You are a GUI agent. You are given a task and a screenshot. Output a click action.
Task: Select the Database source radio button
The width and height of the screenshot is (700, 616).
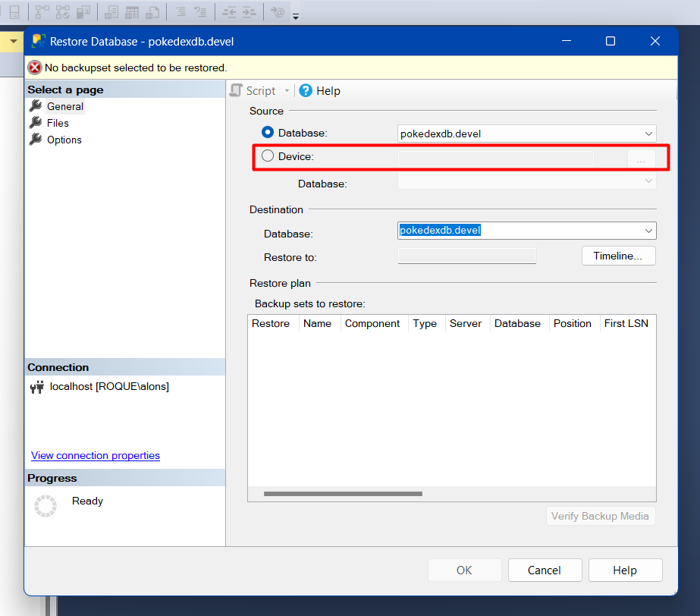[268, 133]
